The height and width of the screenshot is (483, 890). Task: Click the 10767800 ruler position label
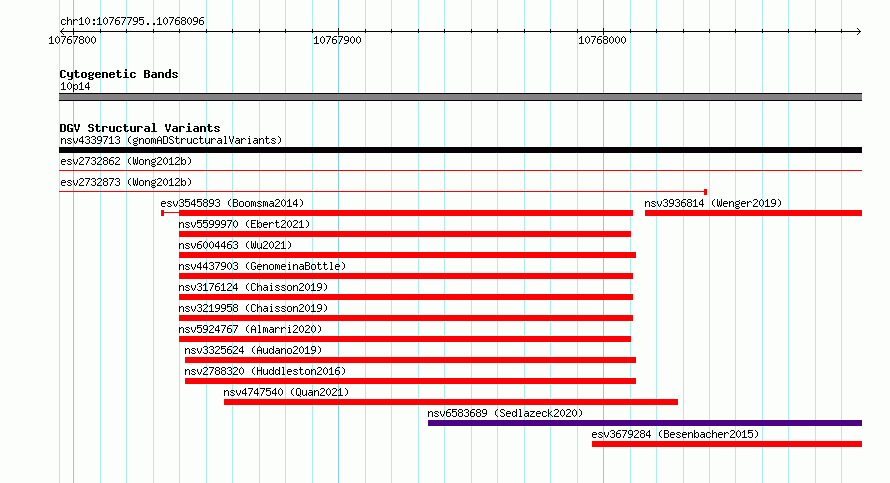click(x=73, y=40)
